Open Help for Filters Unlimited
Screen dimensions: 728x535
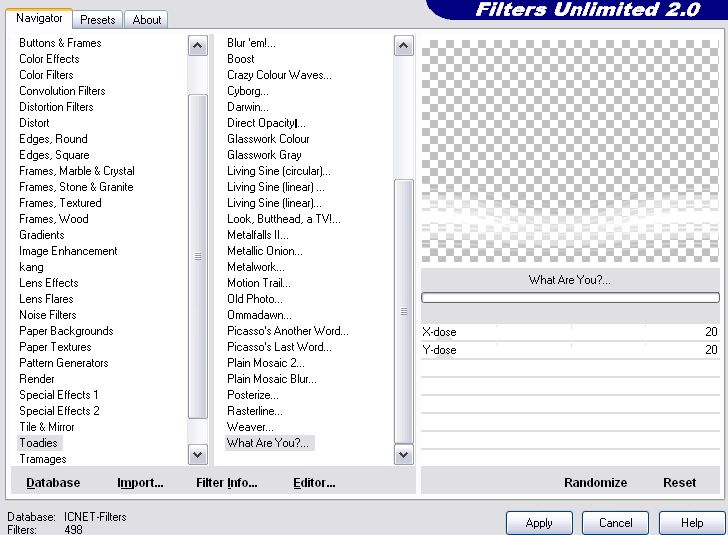coord(692,523)
